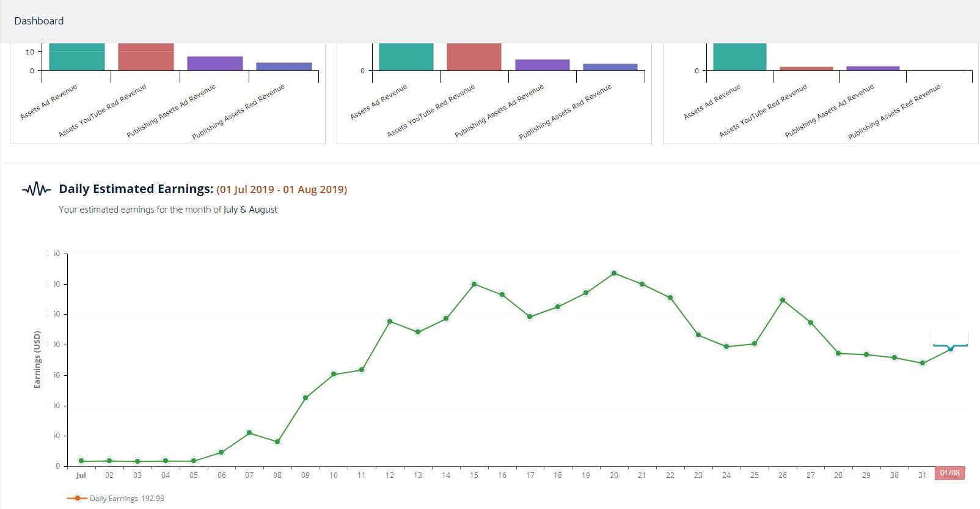
Task: Click blue Publishing Assets Red Revenue bar, middle chart
Action: click(610, 67)
